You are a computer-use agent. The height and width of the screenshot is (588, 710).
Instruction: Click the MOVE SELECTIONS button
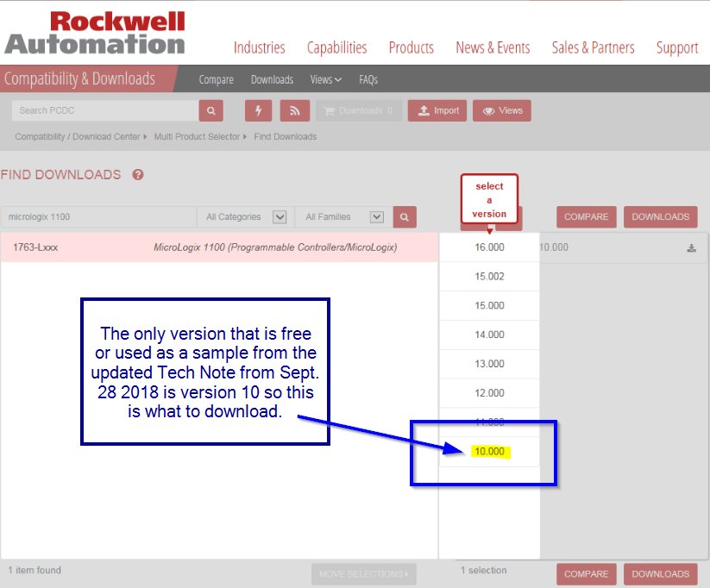tap(364, 574)
